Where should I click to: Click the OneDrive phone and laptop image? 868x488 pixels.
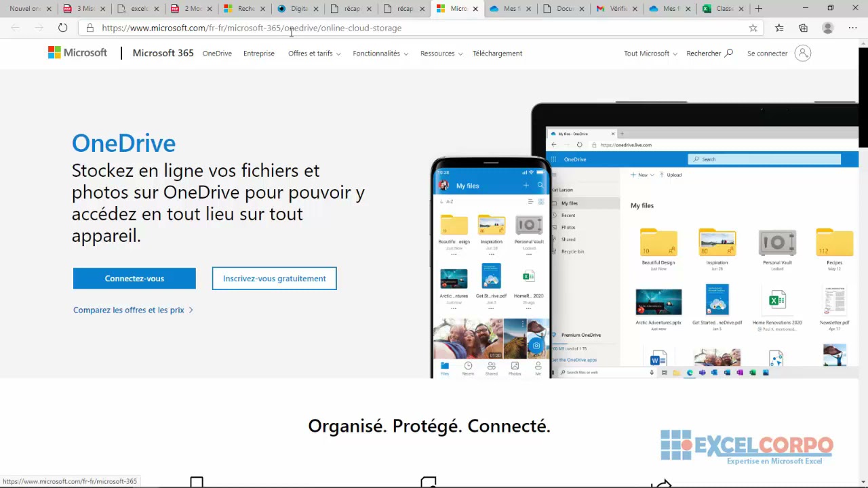coord(644,241)
